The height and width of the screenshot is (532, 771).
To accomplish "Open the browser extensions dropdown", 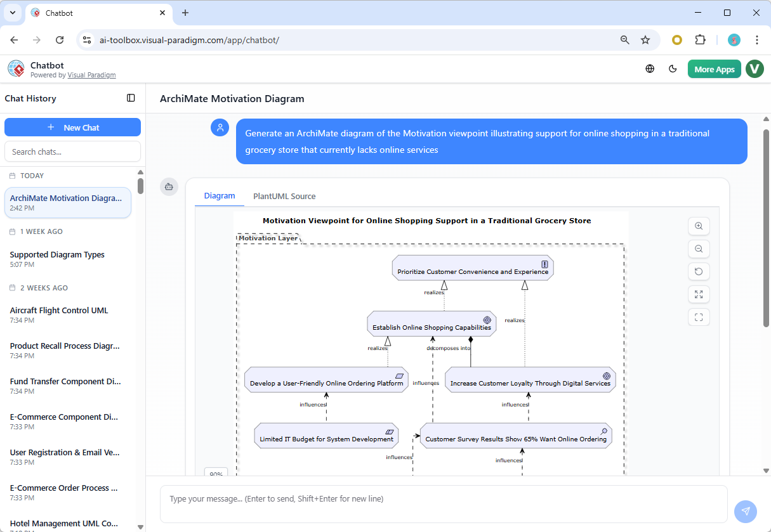I will [x=700, y=39].
